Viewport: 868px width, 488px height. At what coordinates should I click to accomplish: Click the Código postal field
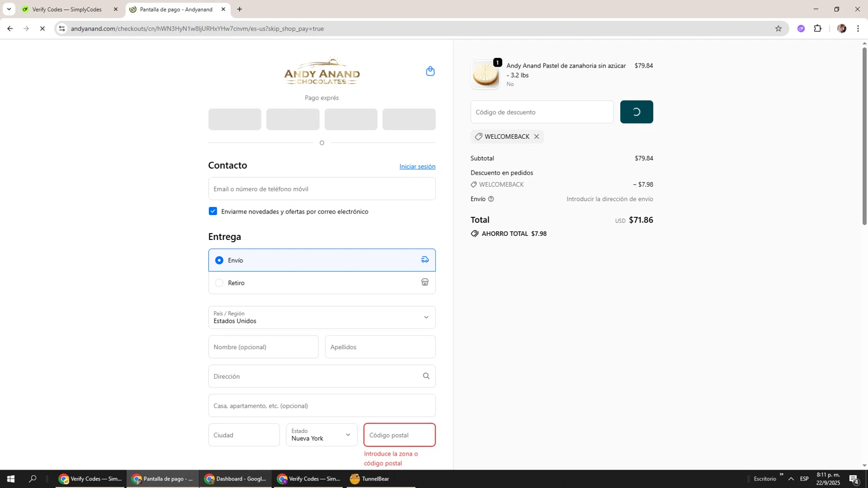tap(400, 435)
